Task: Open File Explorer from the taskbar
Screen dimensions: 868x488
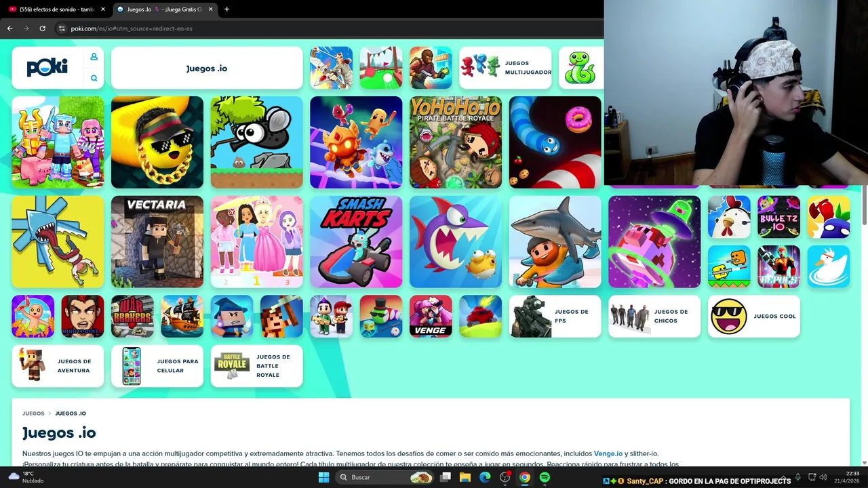Action: (465, 477)
